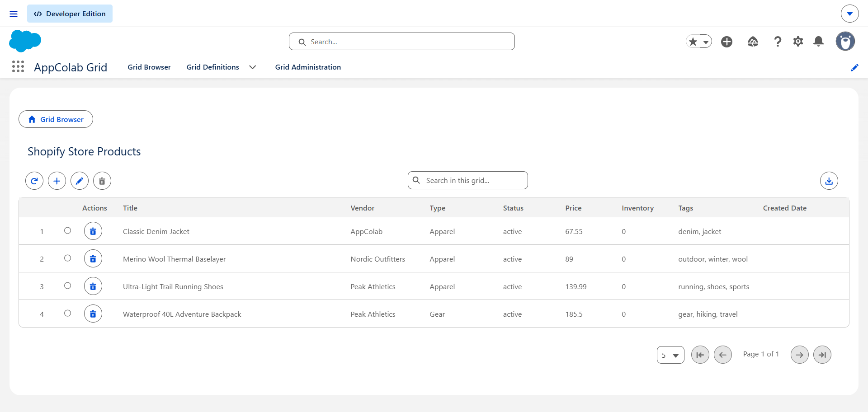
Task: Open the Grid Administration nav tab
Action: [x=308, y=67]
